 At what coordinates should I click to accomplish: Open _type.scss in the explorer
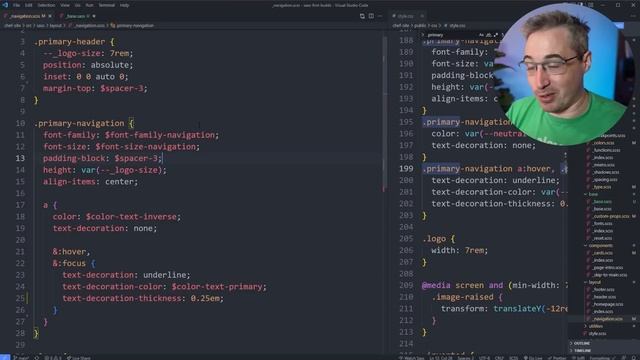602,187
